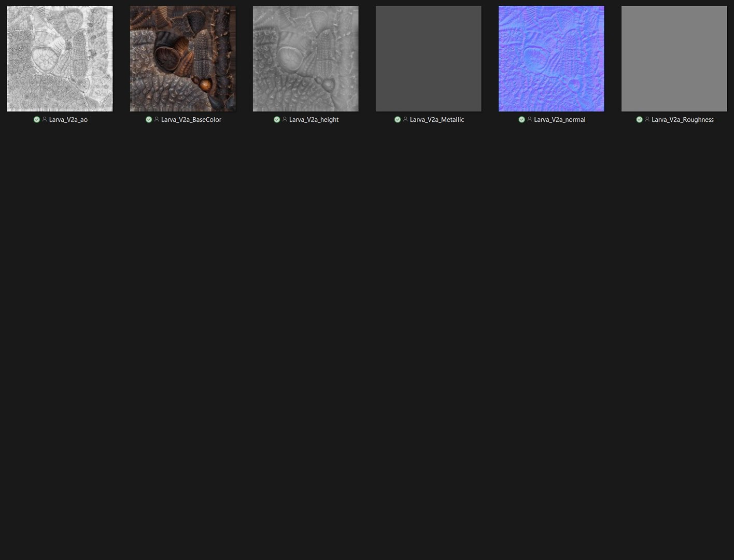The width and height of the screenshot is (734, 560).
Task: Click the file name Larva_V2a_height
Action: point(314,120)
